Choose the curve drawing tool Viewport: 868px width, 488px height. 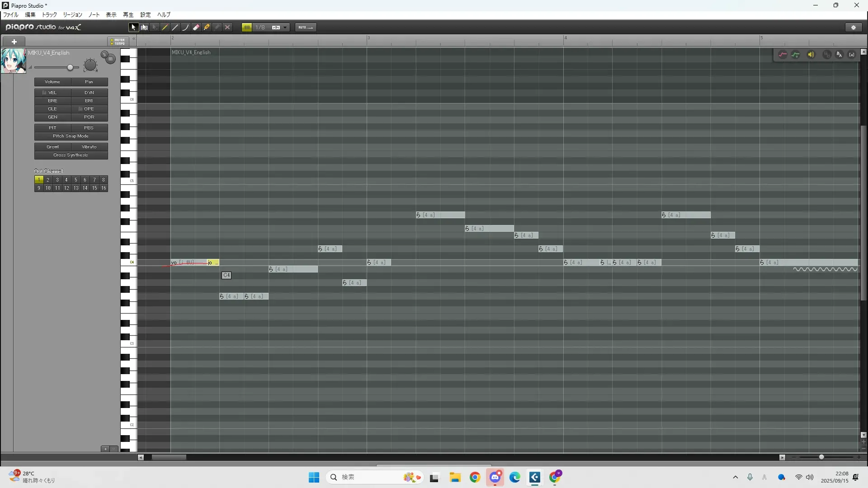pos(186,28)
